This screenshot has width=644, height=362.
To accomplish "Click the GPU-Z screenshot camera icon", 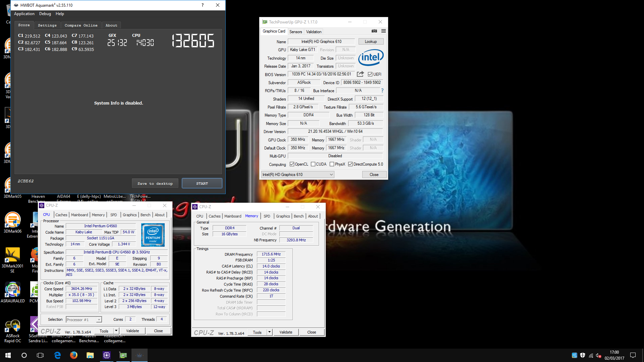I will [x=374, y=31].
